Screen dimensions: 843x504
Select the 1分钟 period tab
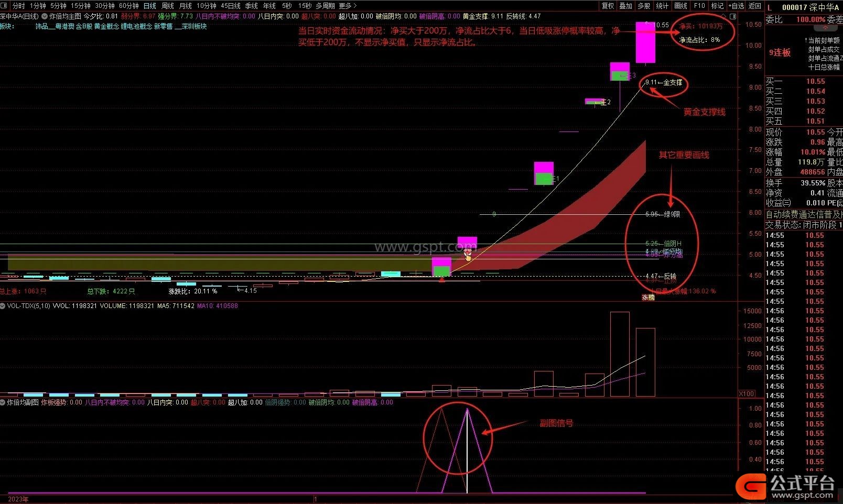click(x=38, y=6)
